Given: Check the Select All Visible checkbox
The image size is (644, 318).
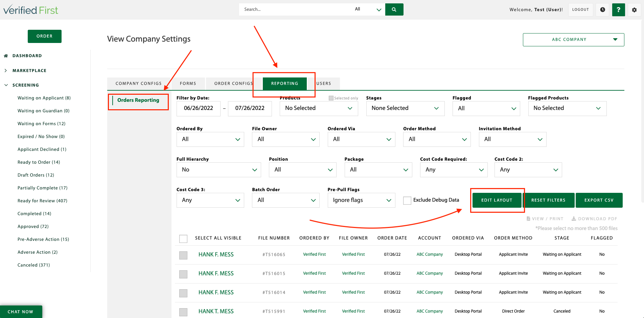Looking at the screenshot, I should click(x=183, y=238).
